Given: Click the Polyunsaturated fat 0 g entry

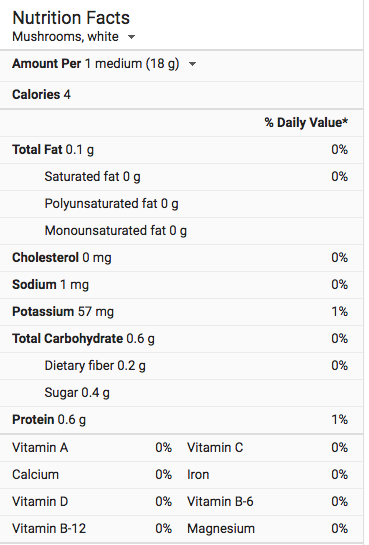Looking at the screenshot, I should coord(112,204).
